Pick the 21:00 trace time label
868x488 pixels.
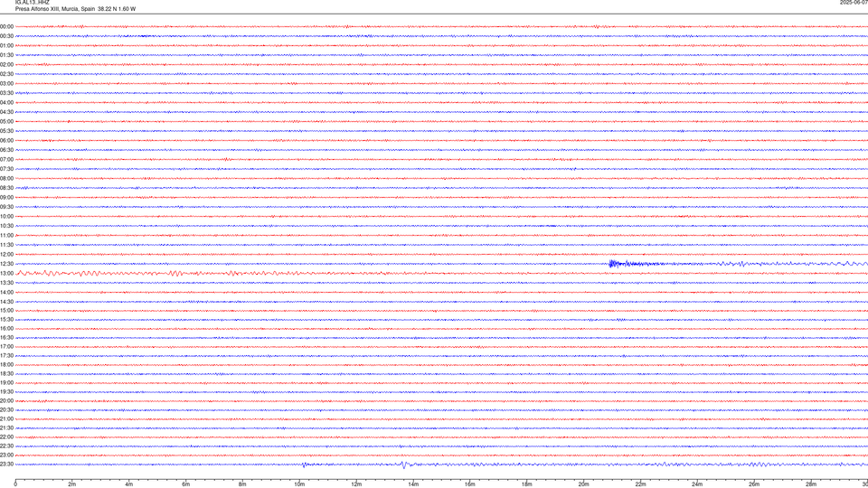(6, 418)
